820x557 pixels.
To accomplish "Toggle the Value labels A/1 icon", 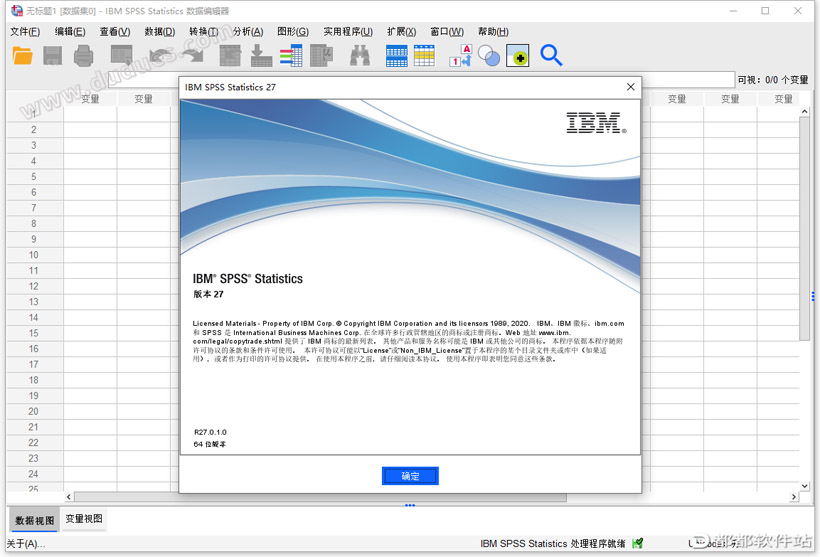I will 461,55.
